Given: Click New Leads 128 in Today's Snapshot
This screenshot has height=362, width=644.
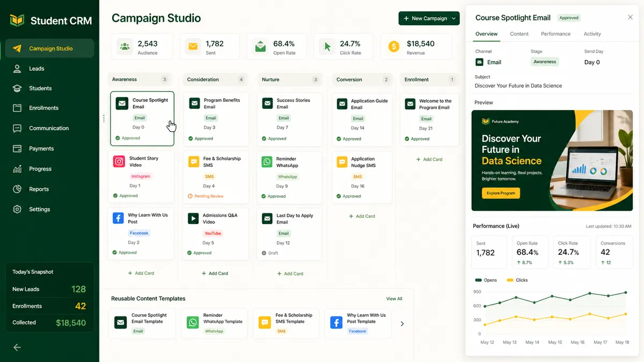Looking at the screenshot, I should click(49, 289).
